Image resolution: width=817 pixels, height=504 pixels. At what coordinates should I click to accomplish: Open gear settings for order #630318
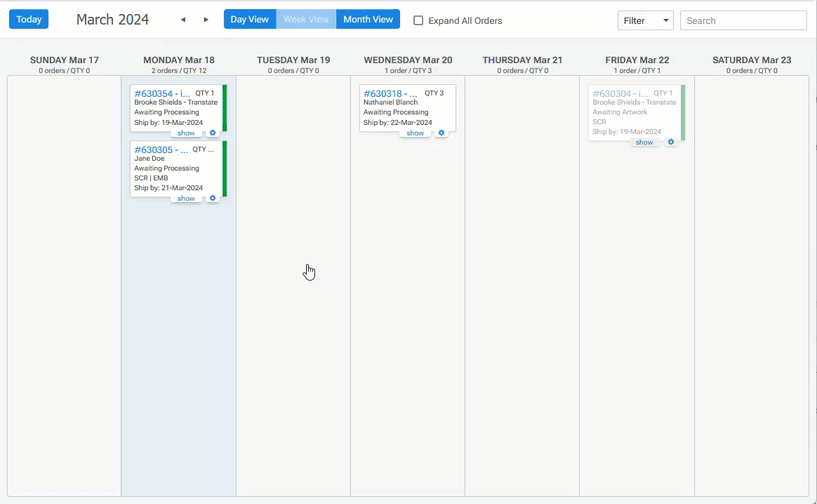click(441, 133)
